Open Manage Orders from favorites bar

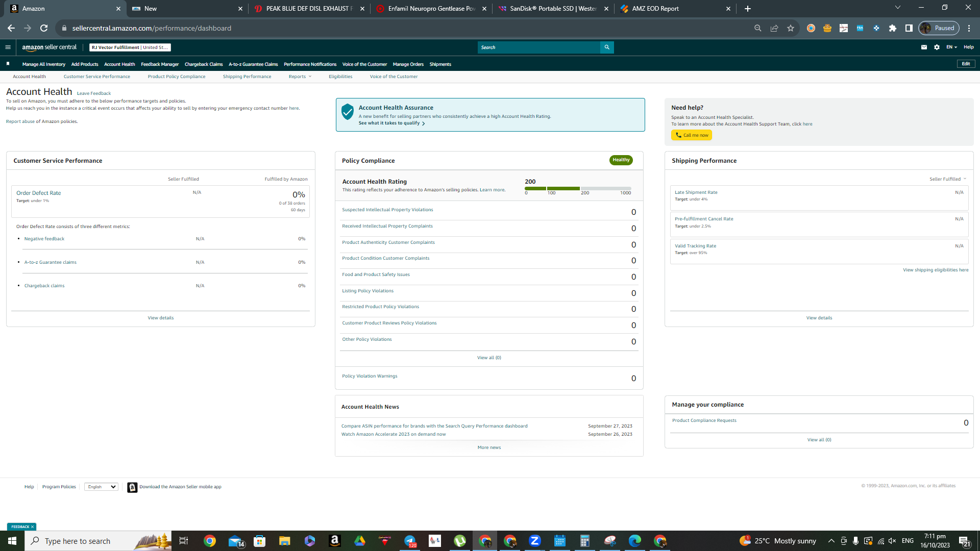point(408,64)
